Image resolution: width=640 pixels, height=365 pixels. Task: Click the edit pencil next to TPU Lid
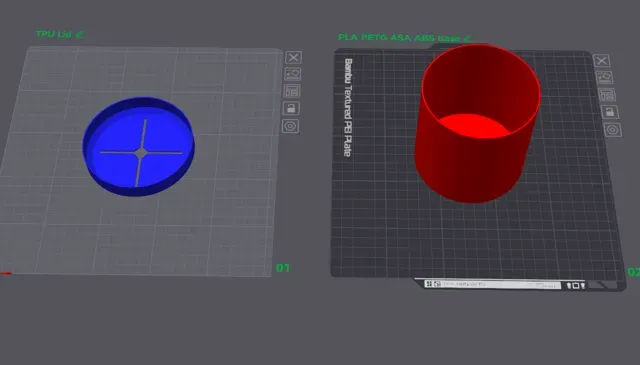(x=80, y=34)
